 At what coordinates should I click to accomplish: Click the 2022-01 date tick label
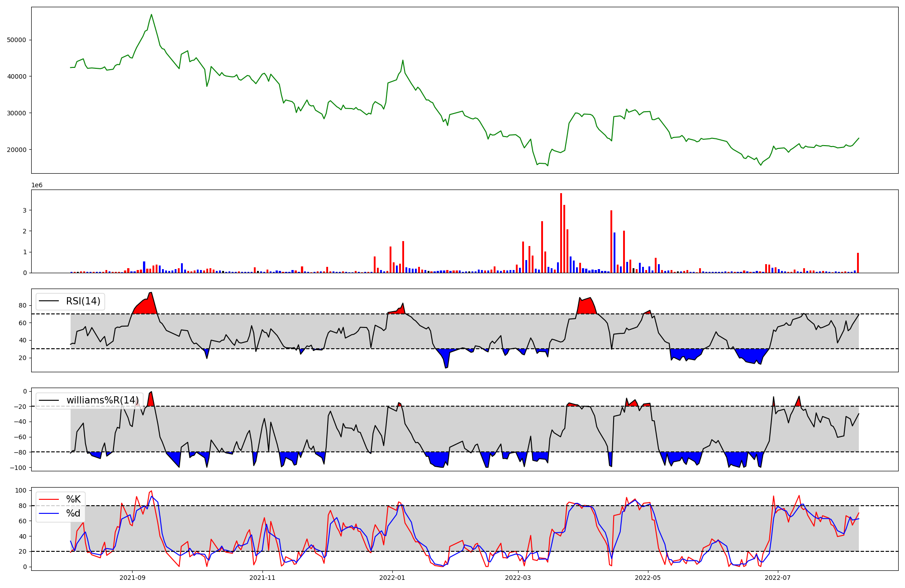[392, 578]
